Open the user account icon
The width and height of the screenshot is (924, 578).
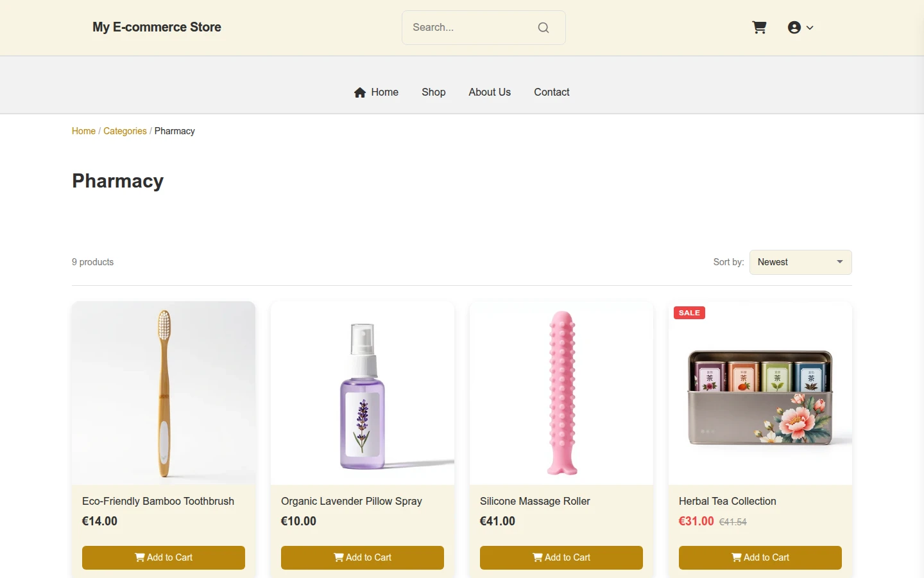(x=794, y=28)
